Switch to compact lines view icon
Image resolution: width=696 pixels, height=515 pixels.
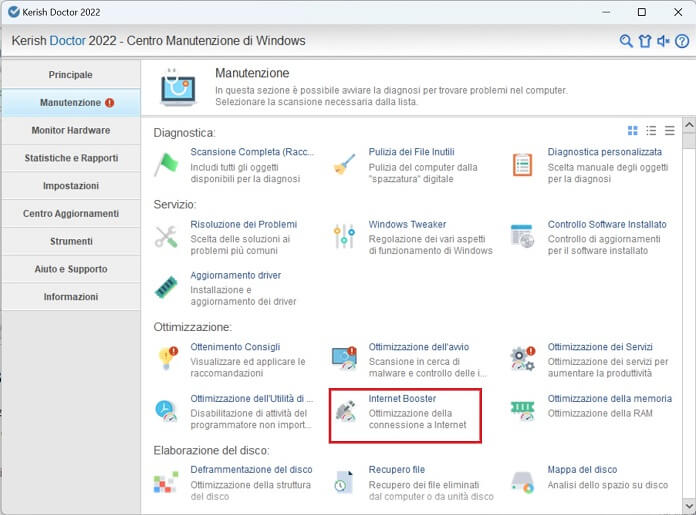669,130
